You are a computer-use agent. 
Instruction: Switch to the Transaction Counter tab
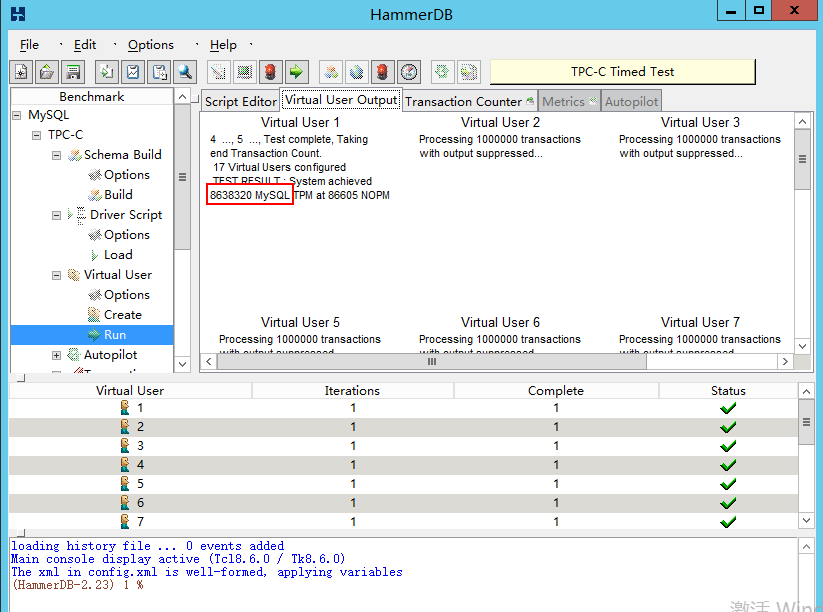coord(463,101)
